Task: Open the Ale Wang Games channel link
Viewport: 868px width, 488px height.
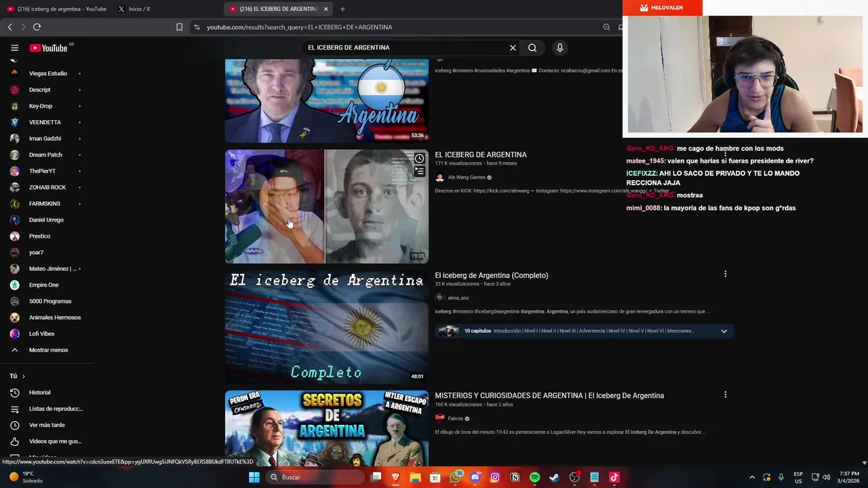Action: [467, 178]
